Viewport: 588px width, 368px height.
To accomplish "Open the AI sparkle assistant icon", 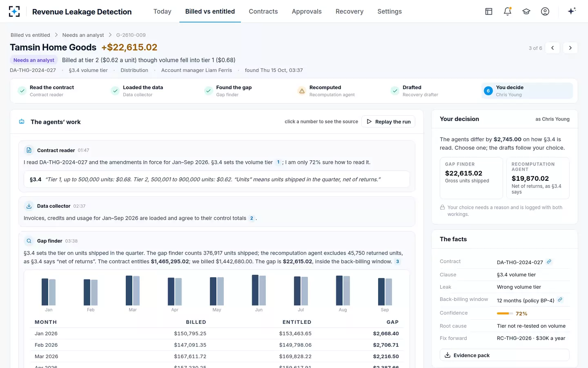I will (x=572, y=11).
